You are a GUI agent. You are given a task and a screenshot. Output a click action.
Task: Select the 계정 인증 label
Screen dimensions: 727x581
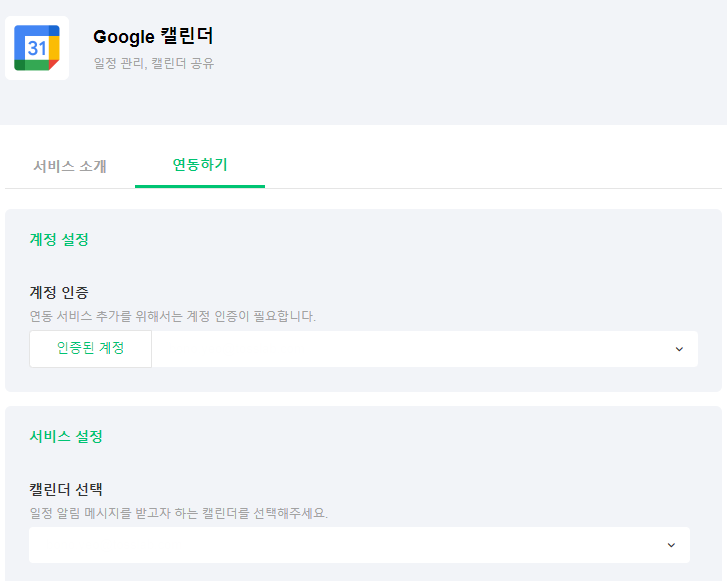tap(59, 293)
